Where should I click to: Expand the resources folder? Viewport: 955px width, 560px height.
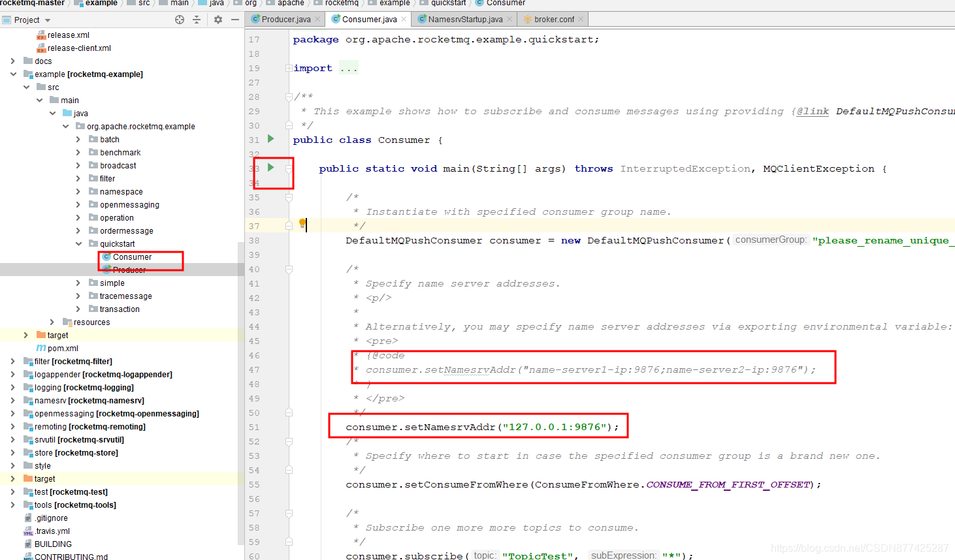tap(52, 322)
